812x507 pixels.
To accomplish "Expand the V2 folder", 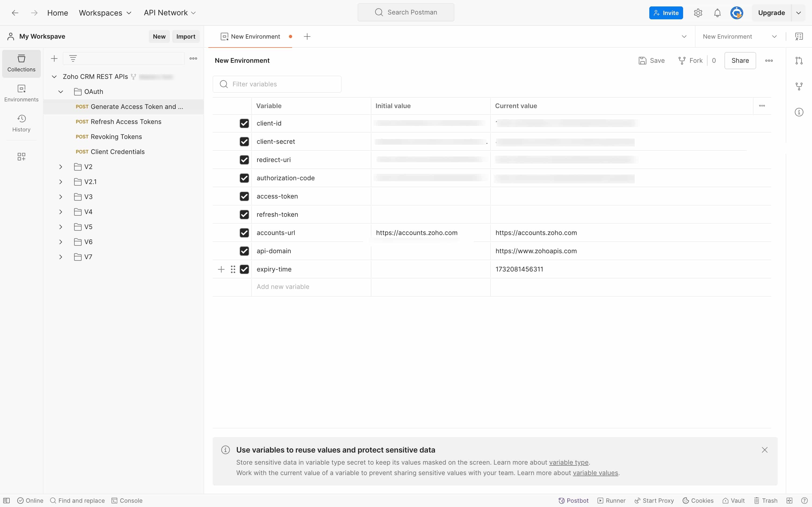I will (x=61, y=167).
